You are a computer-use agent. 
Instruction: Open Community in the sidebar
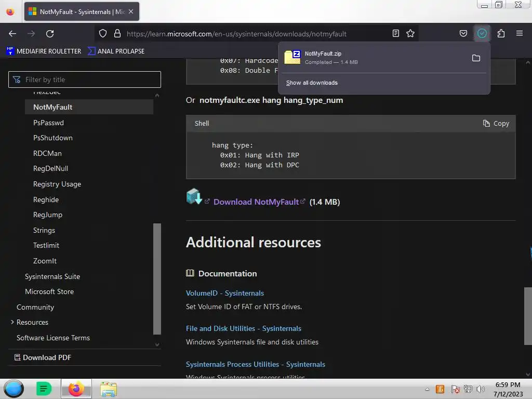[35, 308]
